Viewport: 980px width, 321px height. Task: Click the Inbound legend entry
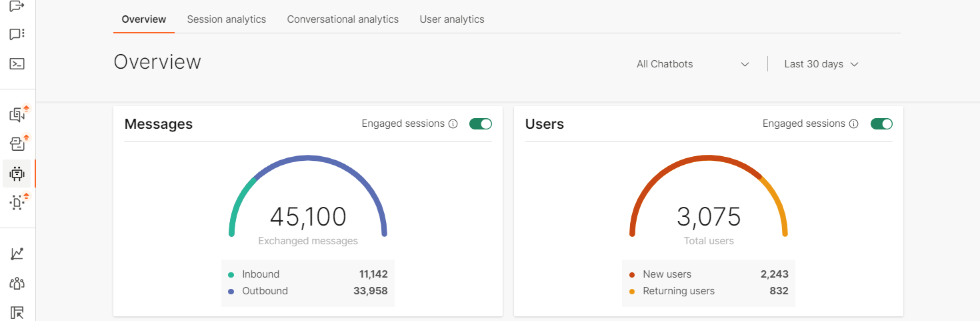(261, 274)
